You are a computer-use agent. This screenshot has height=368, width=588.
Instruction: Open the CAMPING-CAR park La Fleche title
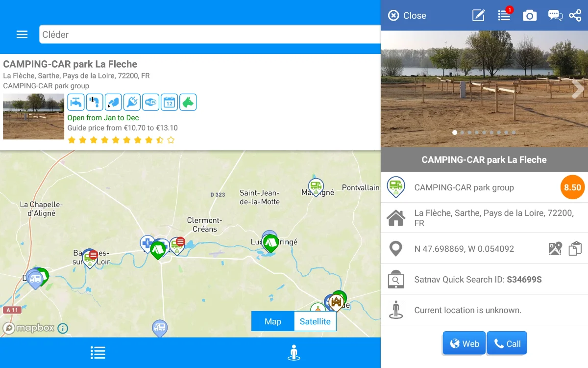[70, 64]
